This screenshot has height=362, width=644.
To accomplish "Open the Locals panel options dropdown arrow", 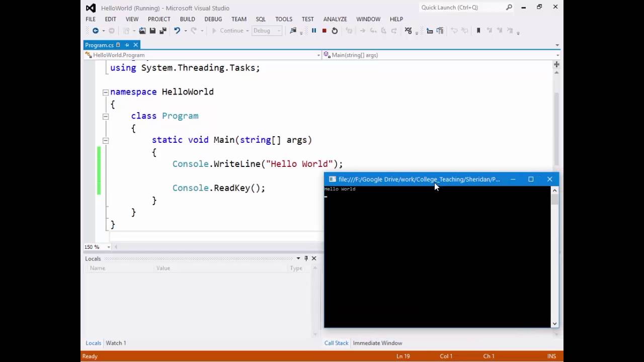I will click(x=298, y=258).
